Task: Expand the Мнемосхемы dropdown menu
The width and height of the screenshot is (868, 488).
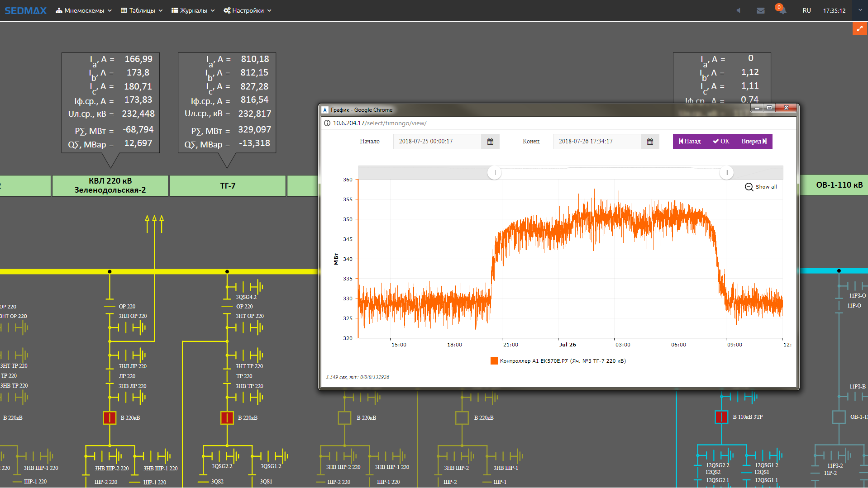Action: pos(84,10)
